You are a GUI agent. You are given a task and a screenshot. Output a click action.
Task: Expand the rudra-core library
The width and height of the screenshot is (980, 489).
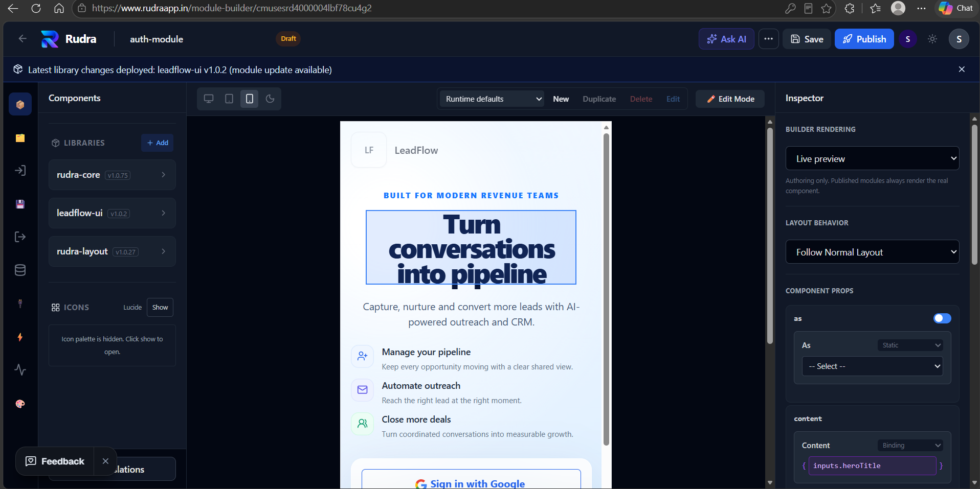pos(112,175)
